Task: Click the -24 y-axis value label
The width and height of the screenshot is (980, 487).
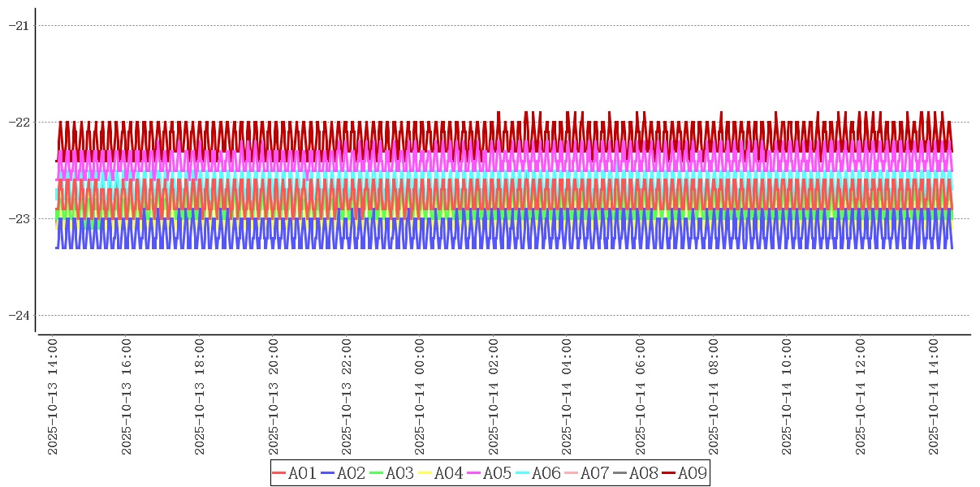Action: pyautogui.click(x=19, y=315)
